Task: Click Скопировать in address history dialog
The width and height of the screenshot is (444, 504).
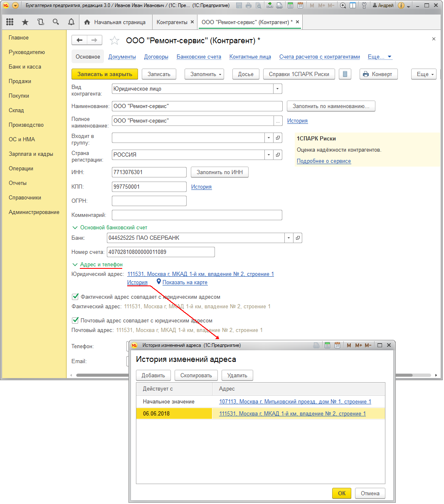Action: tap(196, 375)
